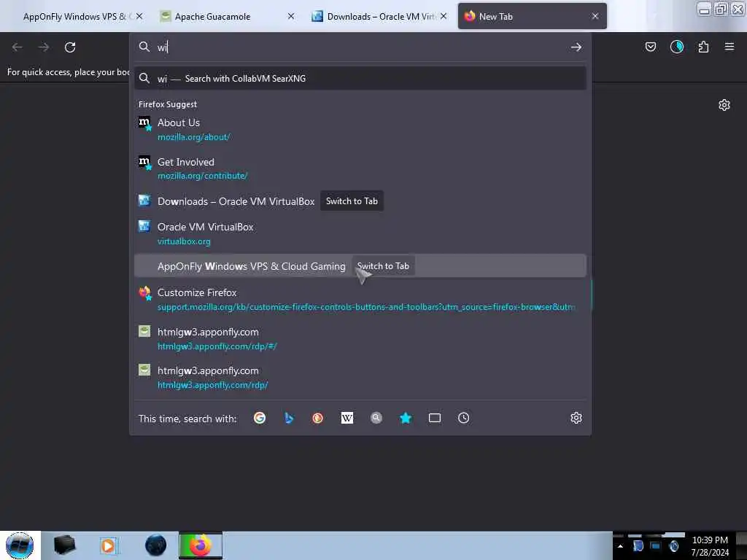Open the Windows Start button
This screenshot has width=747, height=560.
tap(20, 545)
